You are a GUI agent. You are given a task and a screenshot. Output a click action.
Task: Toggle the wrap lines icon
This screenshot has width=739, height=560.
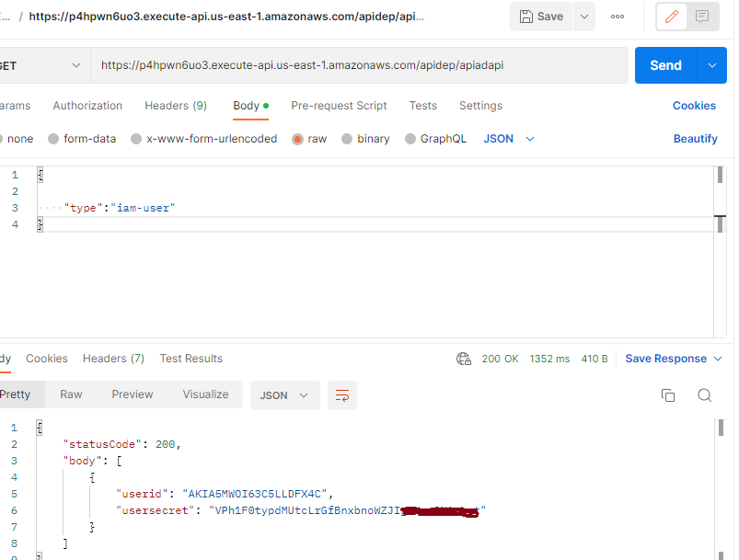[x=342, y=395]
